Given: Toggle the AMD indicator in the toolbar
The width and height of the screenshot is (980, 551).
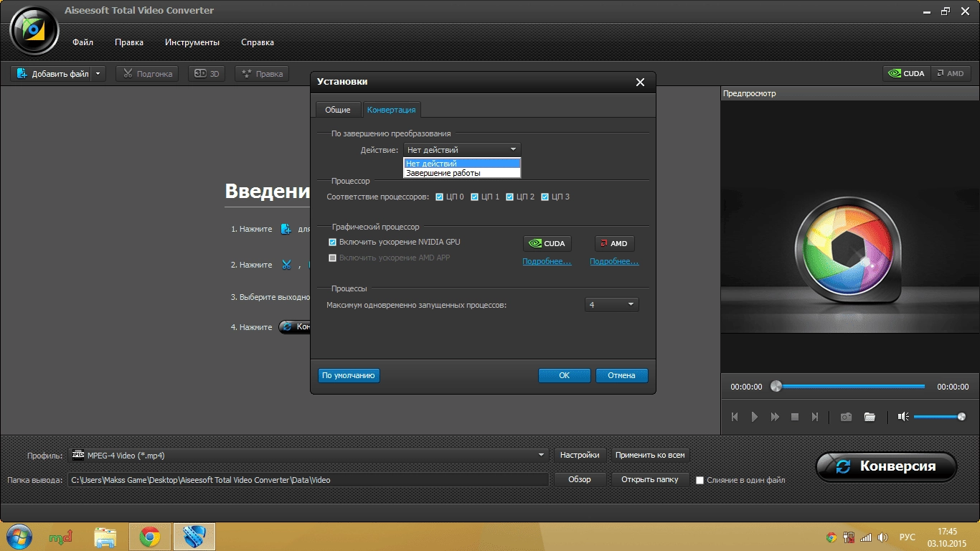Looking at the screenshot, I should tap(951, 73).
